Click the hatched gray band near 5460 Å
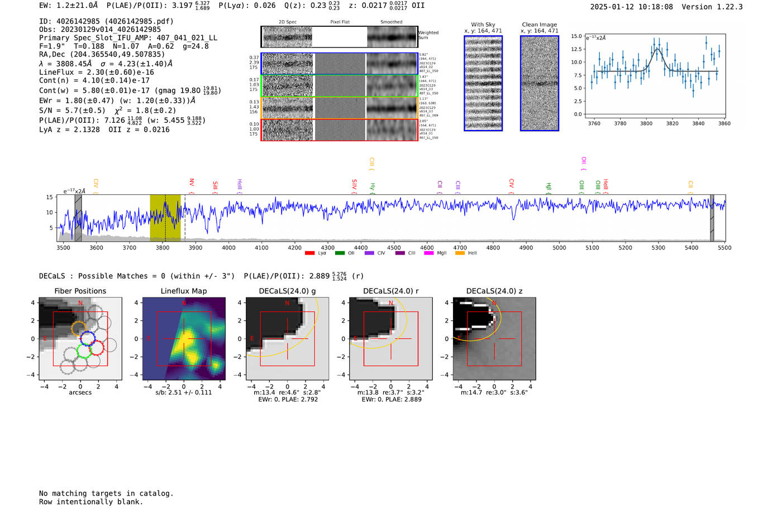 (x=712, y=218)
